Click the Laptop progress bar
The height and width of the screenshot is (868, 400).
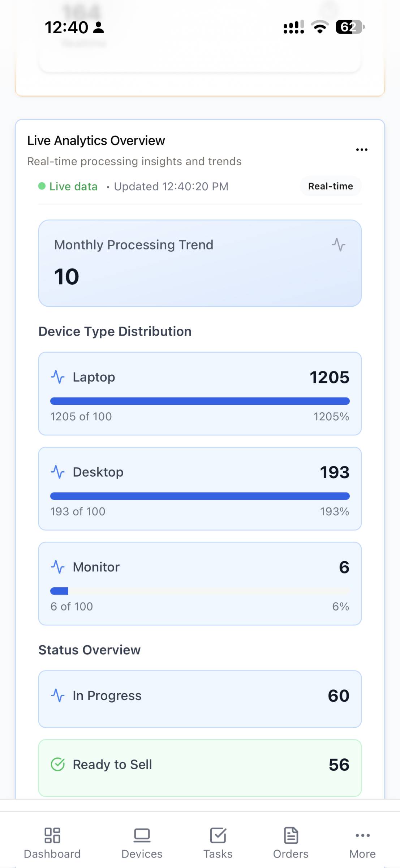tap(200, 401)
